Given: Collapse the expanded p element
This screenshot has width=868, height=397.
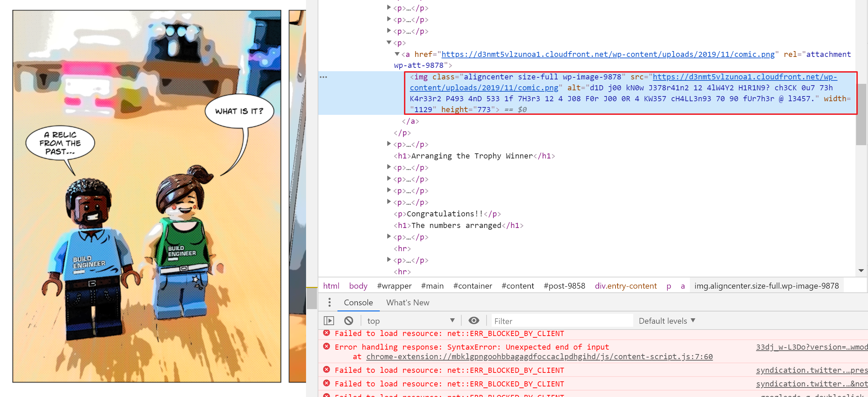Looking at the screenshot, I should coord(389,43).
